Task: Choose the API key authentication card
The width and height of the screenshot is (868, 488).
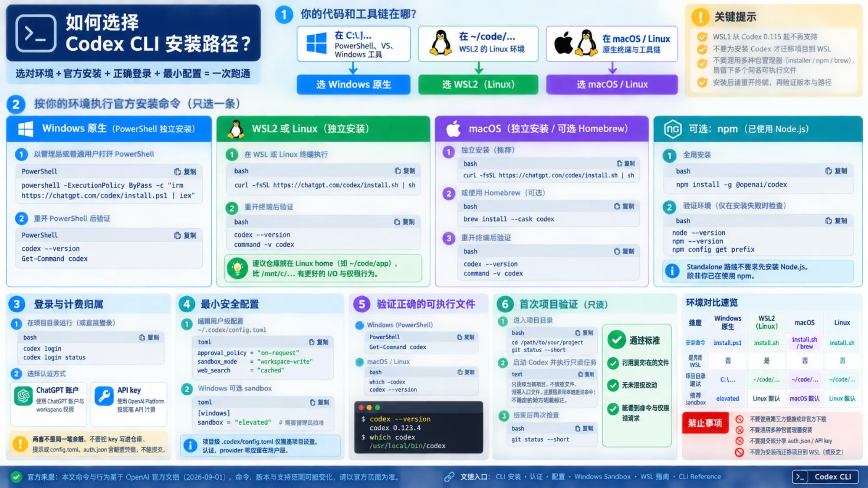Action: [x=129, y=404]
